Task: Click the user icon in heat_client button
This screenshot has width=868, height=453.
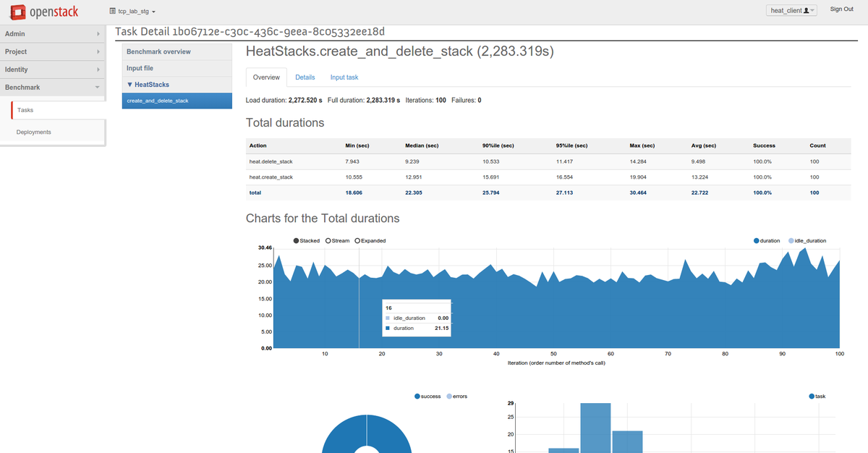Action: (807, 10)
